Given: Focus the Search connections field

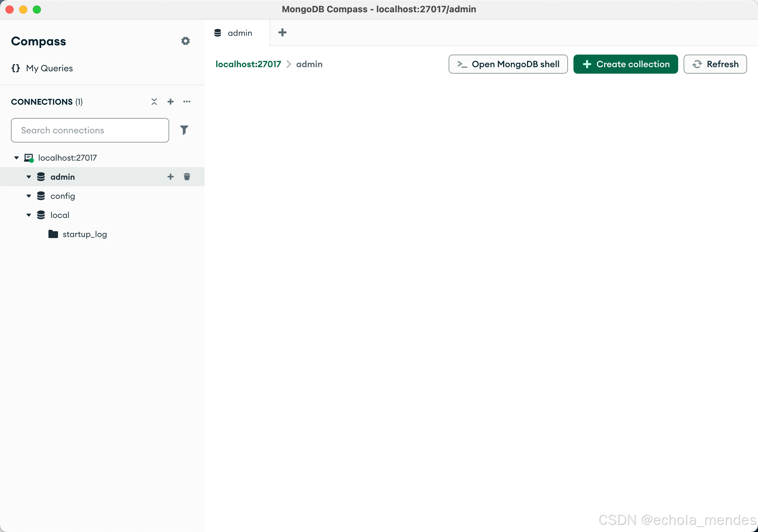Looking at the screenshot, I should click(x=90, y=130).
